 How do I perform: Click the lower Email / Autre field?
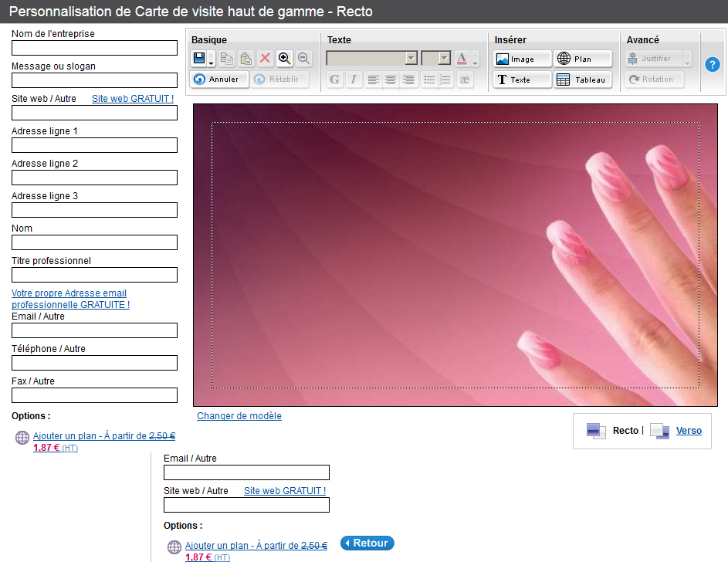tap(246, 472)
